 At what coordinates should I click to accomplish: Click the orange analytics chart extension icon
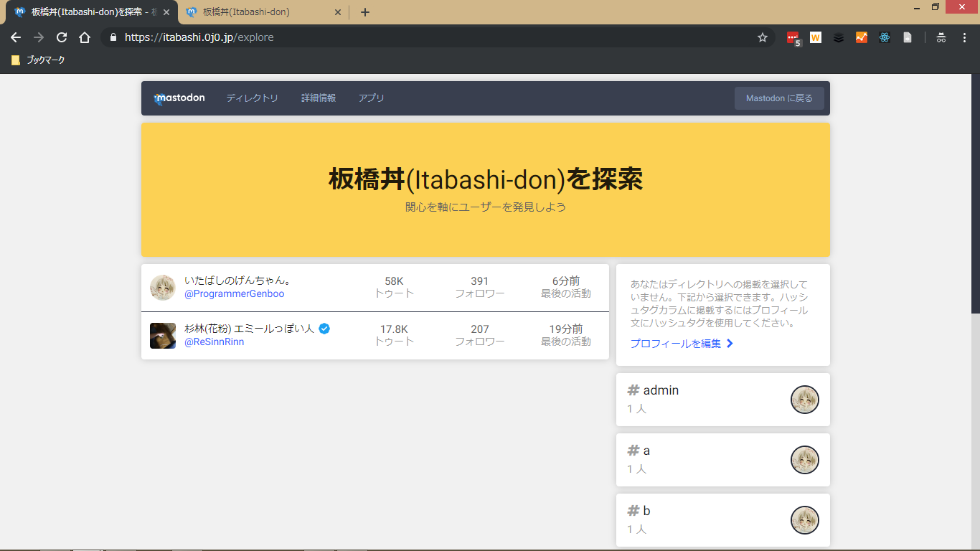pos(861,38)
